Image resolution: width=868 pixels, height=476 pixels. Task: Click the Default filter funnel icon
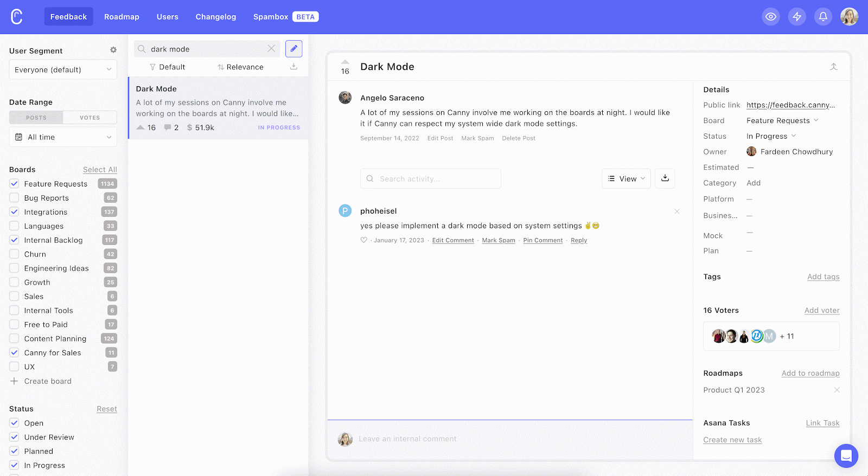pos(152,67)
